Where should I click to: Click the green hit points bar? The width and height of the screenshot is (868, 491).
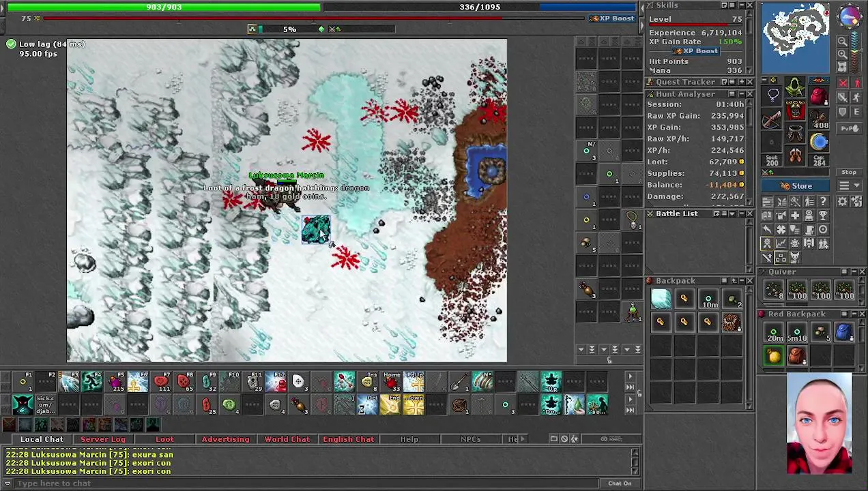[x=164, y=7]
